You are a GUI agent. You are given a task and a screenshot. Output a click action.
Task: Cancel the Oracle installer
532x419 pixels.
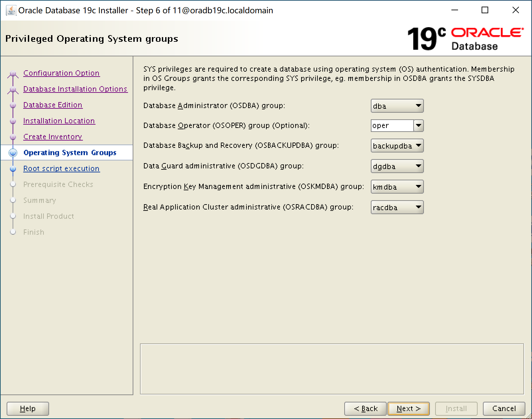point(504,409)
